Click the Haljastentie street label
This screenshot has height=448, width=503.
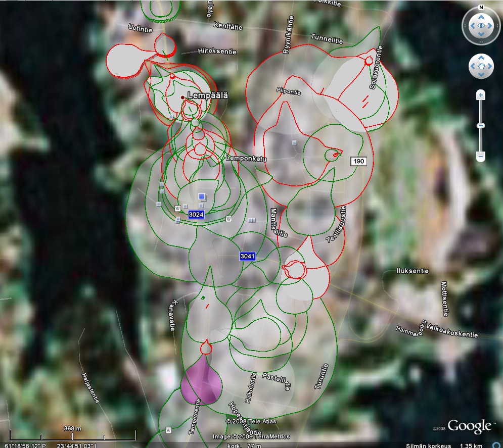[x=90, y=388]
